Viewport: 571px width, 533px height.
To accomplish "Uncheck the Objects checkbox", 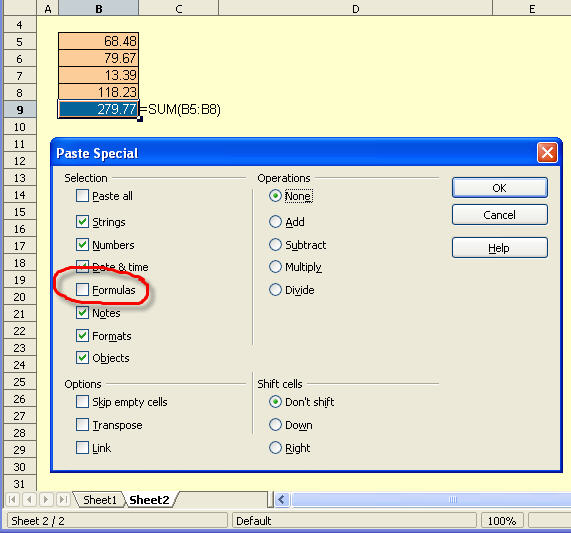I will click(82, 358).
